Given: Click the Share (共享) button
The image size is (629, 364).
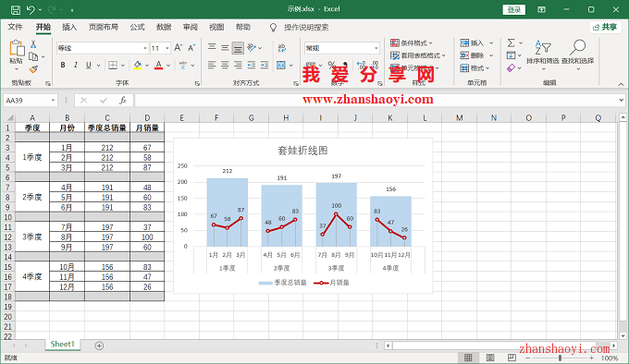Looking at the screenshot, I should [x=605, y=27].
